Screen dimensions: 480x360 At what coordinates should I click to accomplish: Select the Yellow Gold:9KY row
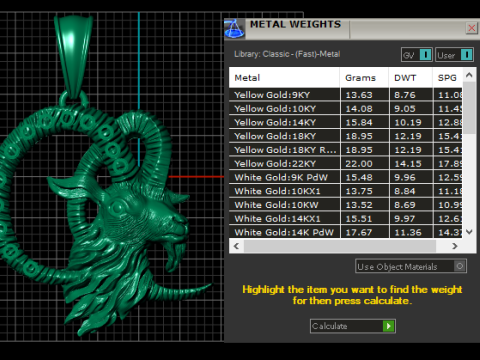[x=346, y=95]
